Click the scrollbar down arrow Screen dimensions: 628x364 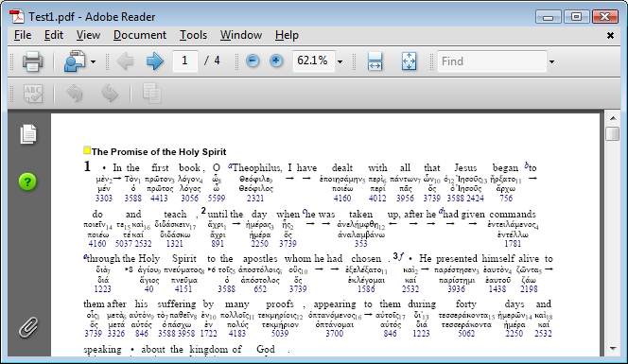point(613,349)
